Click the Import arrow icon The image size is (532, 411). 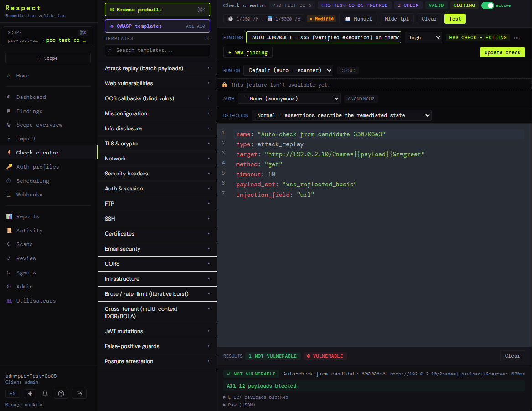coord(9,139)
